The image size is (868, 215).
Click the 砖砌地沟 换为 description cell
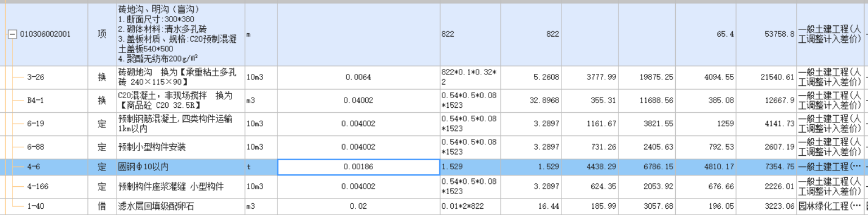pyautogui.click(x=181, y=77)
